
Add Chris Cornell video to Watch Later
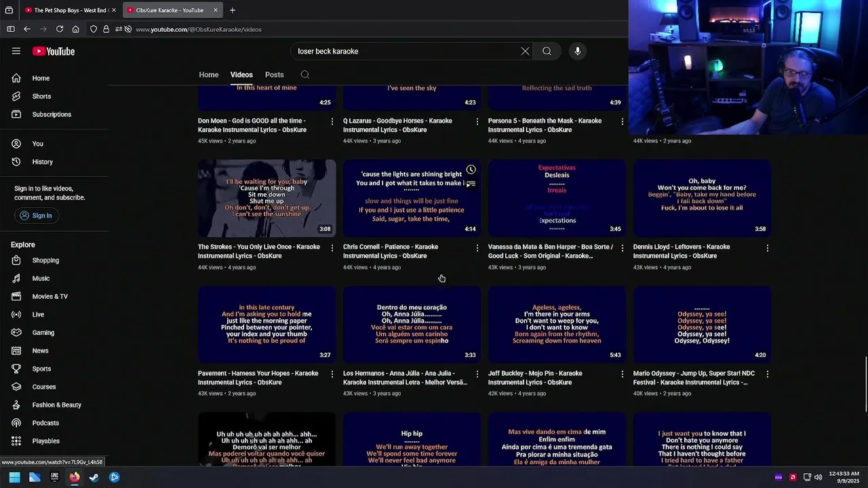pos(471,169)
